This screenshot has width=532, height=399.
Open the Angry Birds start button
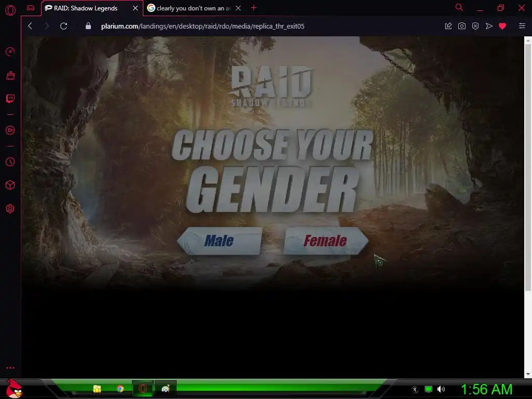[14, 389]
